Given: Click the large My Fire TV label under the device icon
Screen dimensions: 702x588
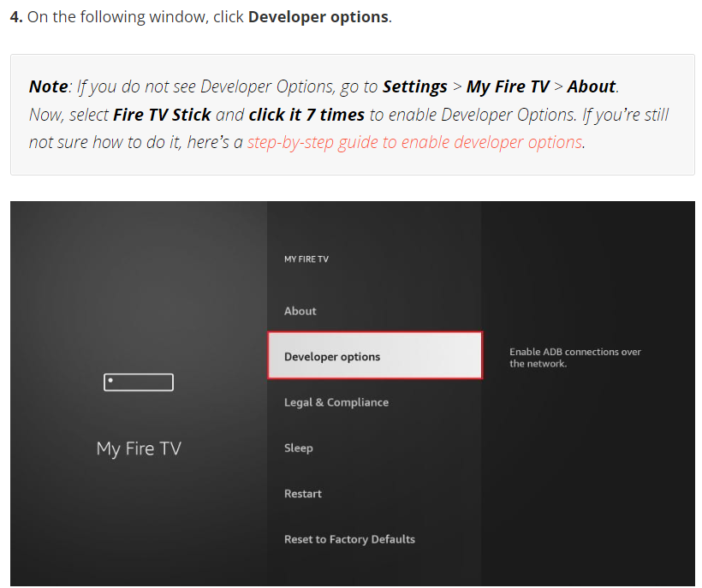Looking at the screenshot, I should [x=139, y=448].
